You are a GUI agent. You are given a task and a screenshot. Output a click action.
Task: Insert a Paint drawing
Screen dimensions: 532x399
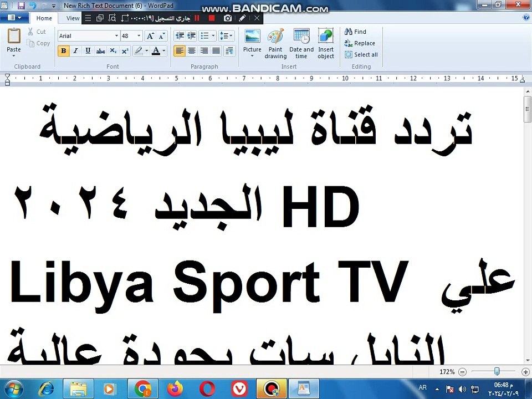point(275,43)
